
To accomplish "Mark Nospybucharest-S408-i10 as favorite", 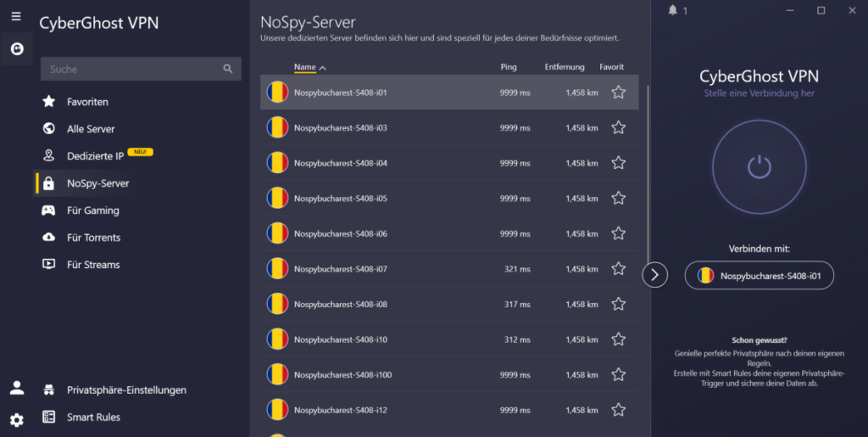I will [x=619, y=339].
